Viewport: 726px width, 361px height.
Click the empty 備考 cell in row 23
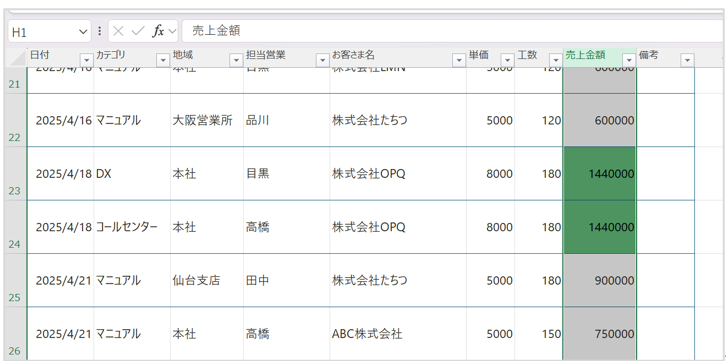point(665,174)
